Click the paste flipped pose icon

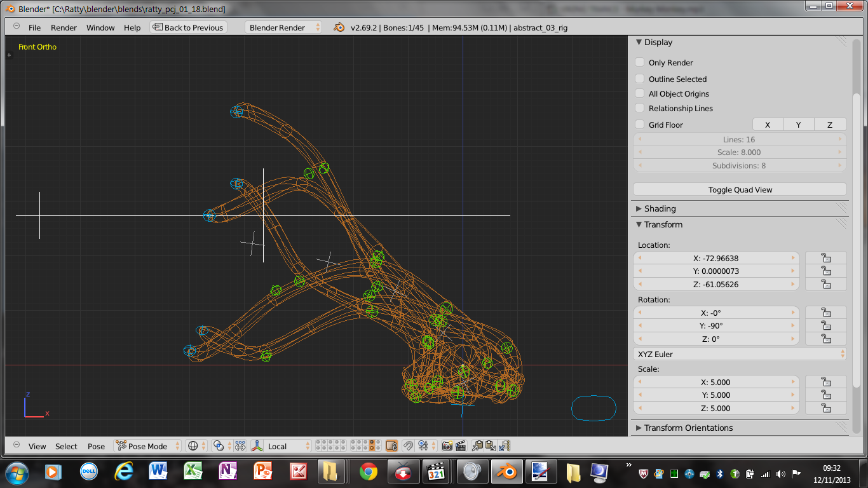pyautogui.click(x=504, y=446)
